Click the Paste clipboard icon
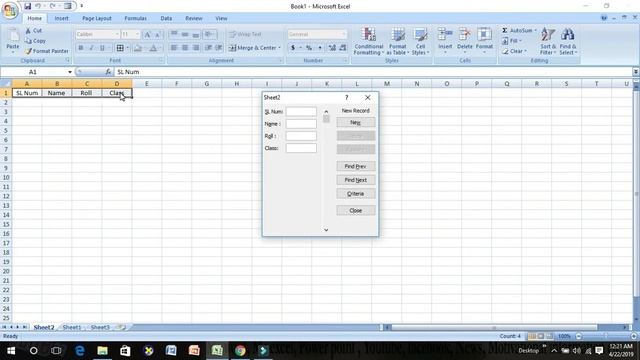This screenshot has width=640, height=360. point(13,36)
